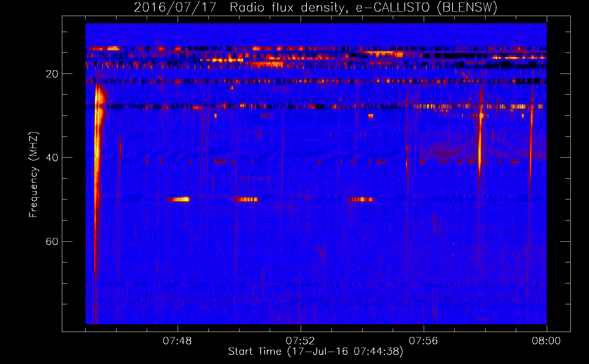The image size is (589, 364).
Task: Select the '07:56' time axis label
Action: tap(423, 341)
